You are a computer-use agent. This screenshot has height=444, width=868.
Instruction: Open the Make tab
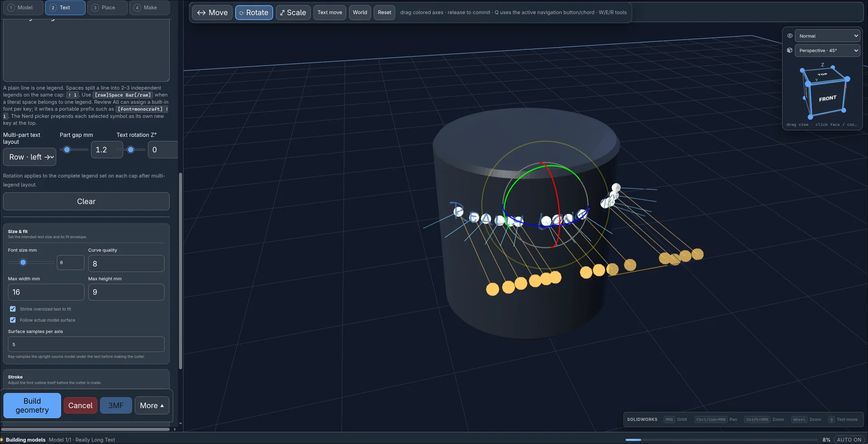149,8
